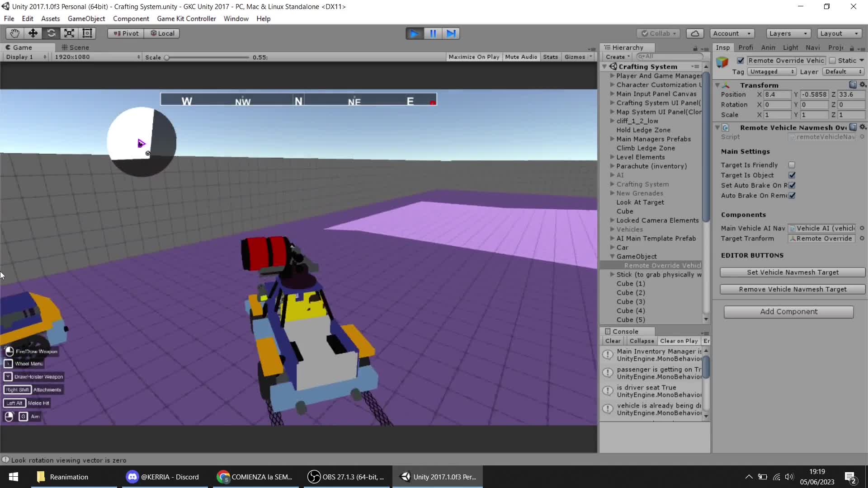Viewport: 868px width, 488px height.
Task: Open the cloud services icon
Action: click(695, 33)
